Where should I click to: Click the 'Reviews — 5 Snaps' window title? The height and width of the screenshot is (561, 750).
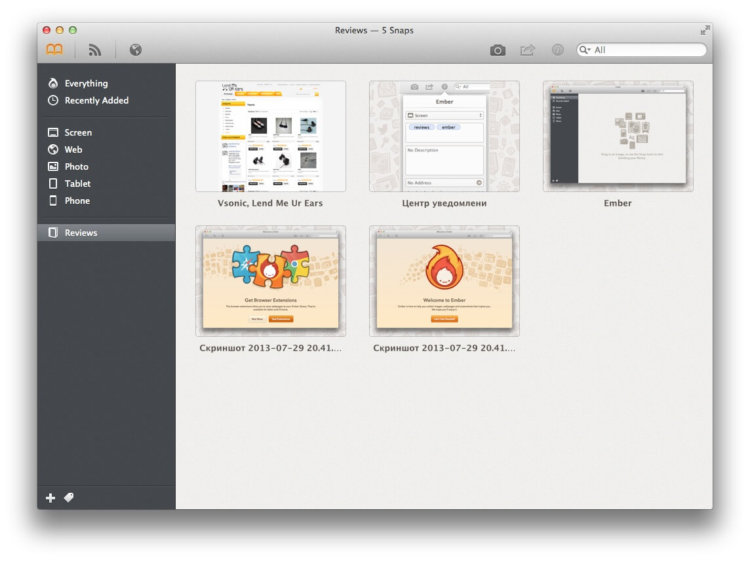[374, 30]
